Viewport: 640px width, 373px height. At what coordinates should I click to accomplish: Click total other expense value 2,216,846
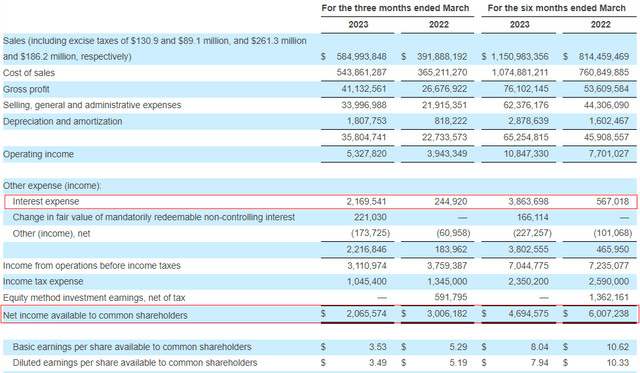367,250
